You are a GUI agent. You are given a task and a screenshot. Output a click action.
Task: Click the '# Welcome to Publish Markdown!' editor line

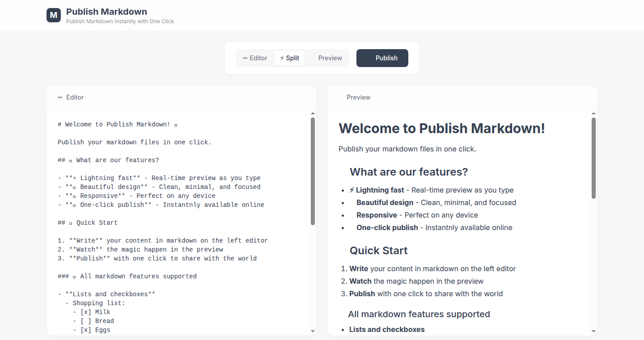(x=118, y=125)
